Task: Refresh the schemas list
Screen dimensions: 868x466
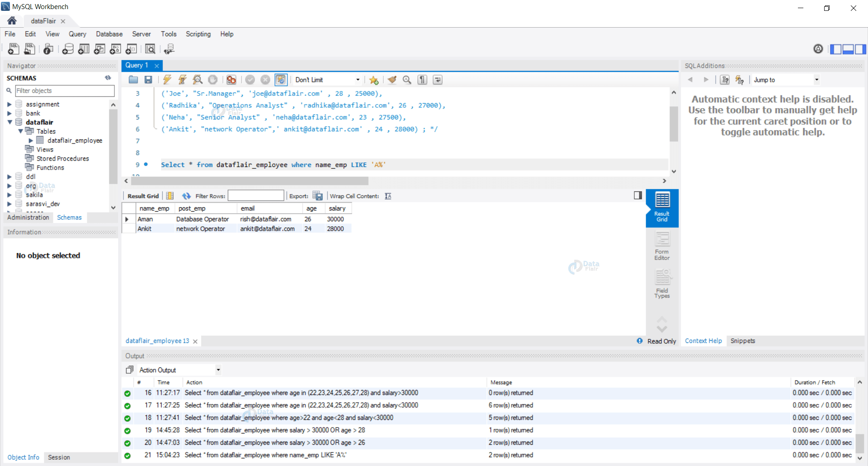Action: pyautogui.click(x=108, y=78)
